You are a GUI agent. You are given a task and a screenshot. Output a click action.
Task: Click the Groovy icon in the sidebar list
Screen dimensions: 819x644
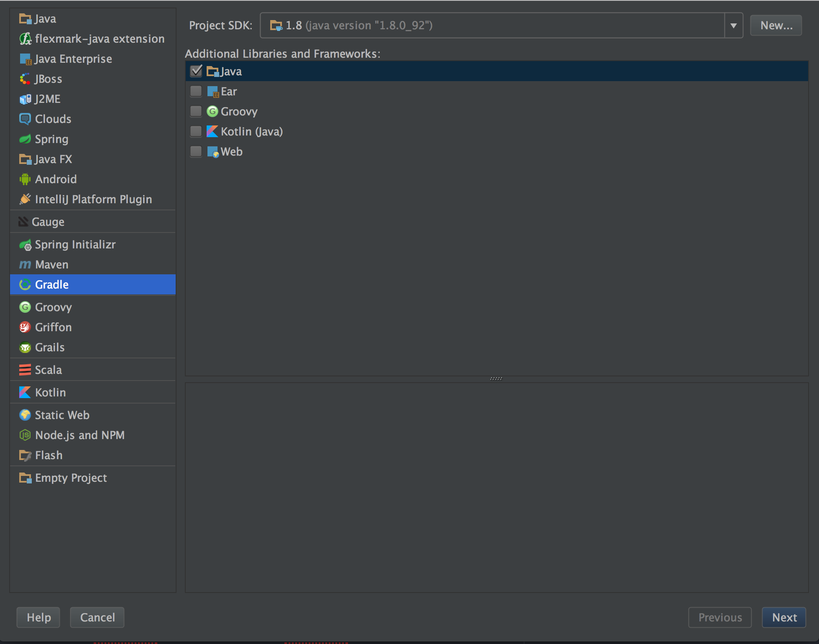(25, 307)
